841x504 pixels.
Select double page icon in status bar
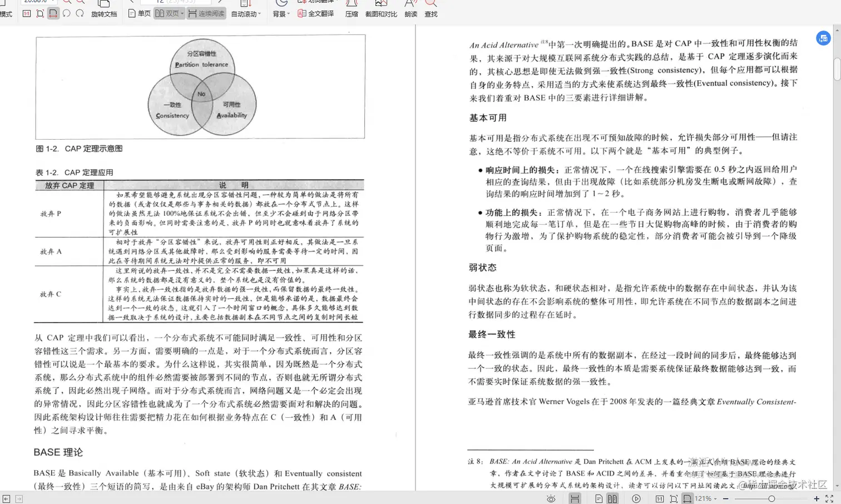pyautogui.click(x=612, y=499)
